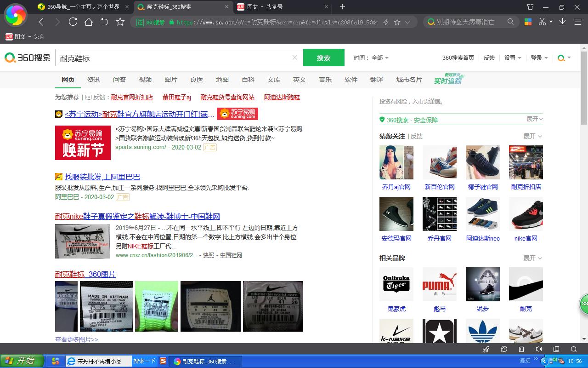Click the colorful app grid icon
Image resolution: width=588 pixels, height=368 pixels.
(x=527, y=21)
